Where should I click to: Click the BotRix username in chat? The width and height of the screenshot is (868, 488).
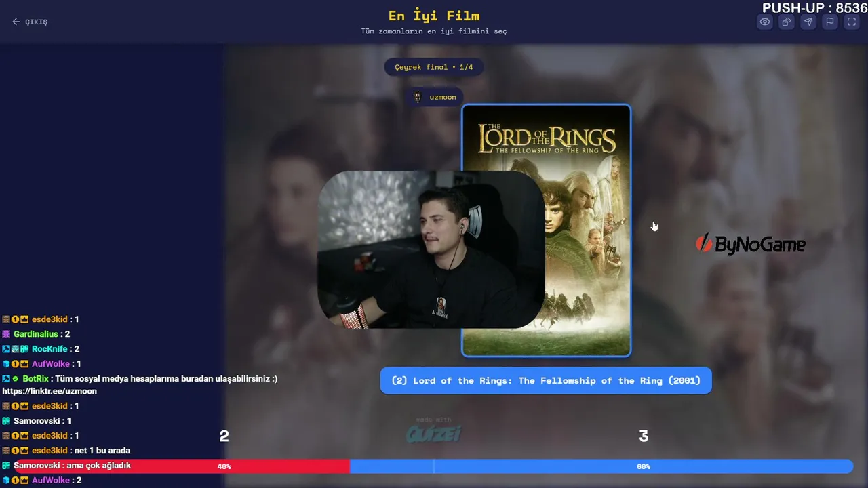coord(35,379)
